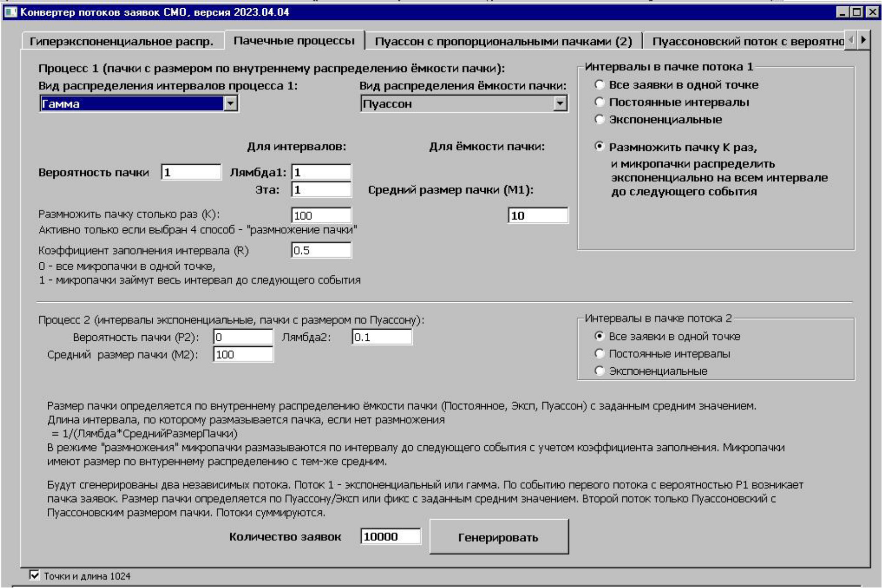The width and height of the screenshot is (882, 588).
Task: Open 'Пуассон с пропорциональными пачками (2)' tab
Action: (x=503, y=41)
